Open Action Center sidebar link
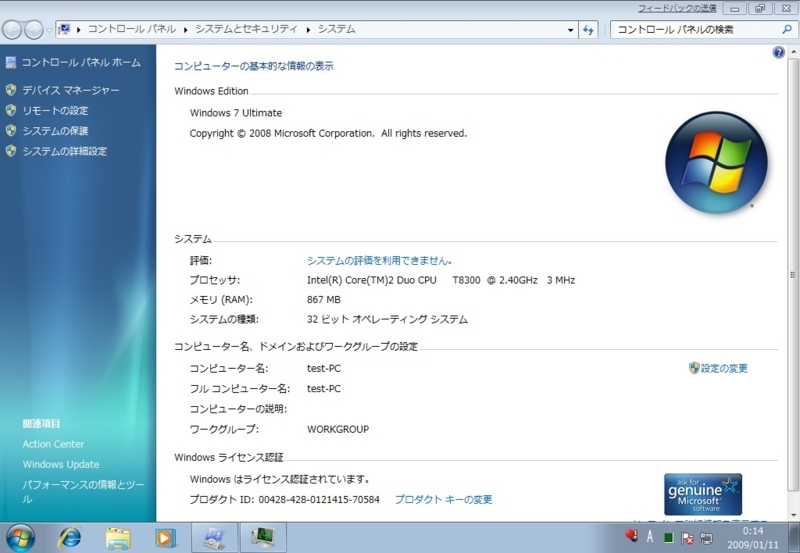This screenshot has height=553, width=800. point(53,444)
